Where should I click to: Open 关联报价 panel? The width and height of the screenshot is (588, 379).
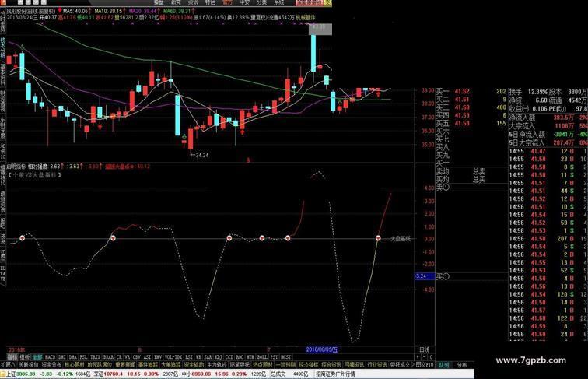(29, 364)
